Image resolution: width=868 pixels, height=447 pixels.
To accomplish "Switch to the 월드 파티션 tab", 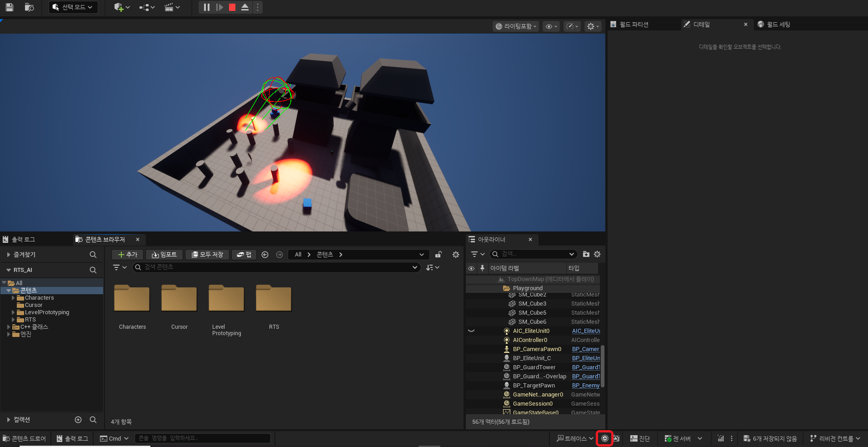I will pos(634,25).
